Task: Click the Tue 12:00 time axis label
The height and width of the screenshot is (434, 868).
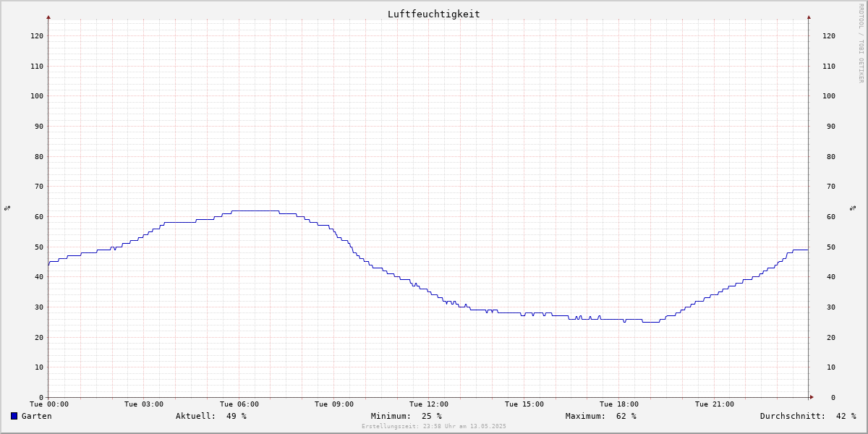Action: pyautogui.click(x=429, y=404)
